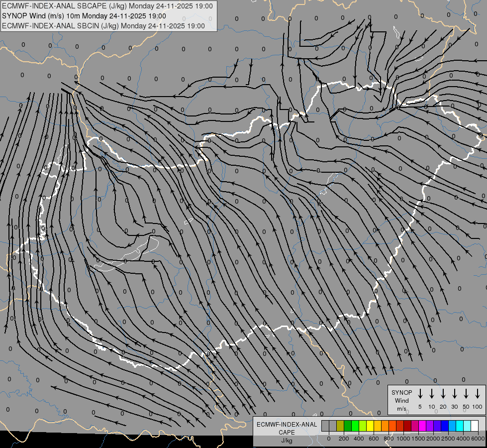Click the 4000 tick label on the CAPE scale

pyautogui.click(x=463, y=439)
